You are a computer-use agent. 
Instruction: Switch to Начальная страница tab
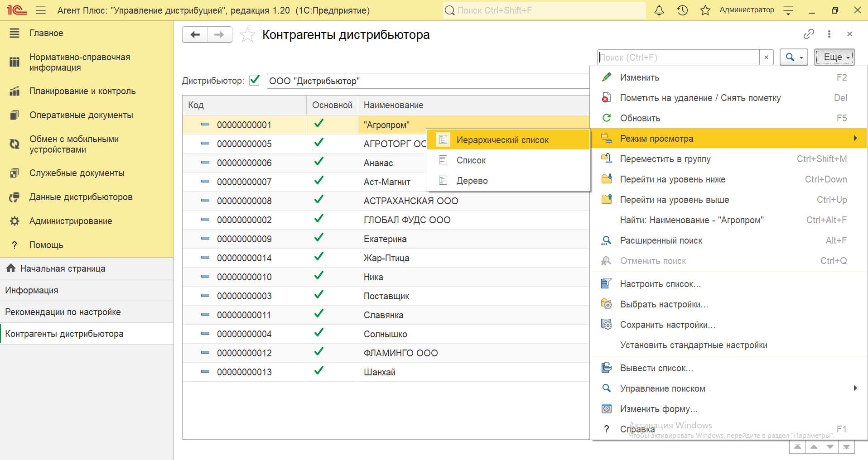87,268
